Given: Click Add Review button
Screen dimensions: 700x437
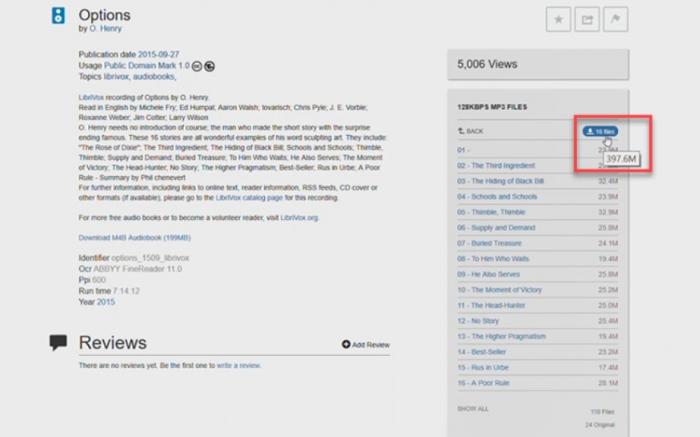Looking at the screenshot, I should tap(366, 345).
